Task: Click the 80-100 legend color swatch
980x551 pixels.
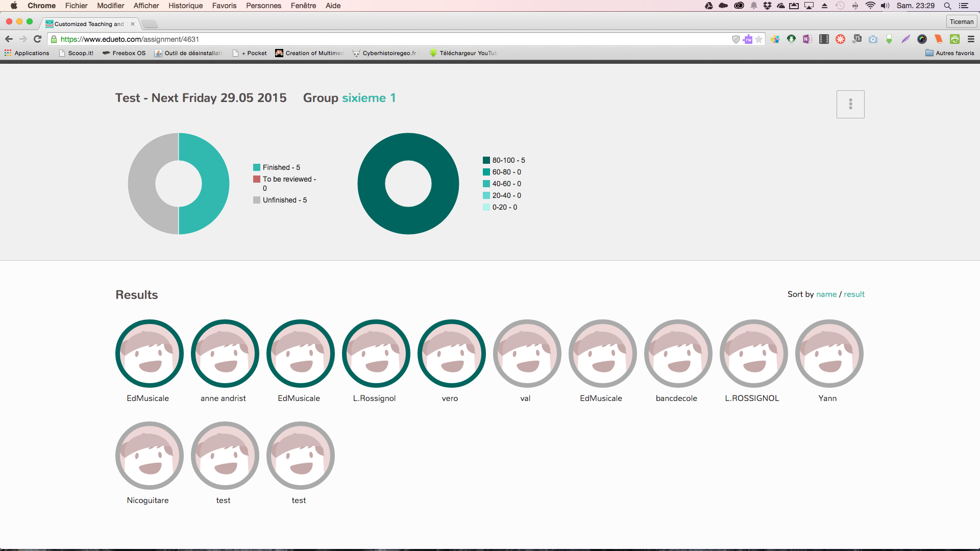Action: point(486,160)
